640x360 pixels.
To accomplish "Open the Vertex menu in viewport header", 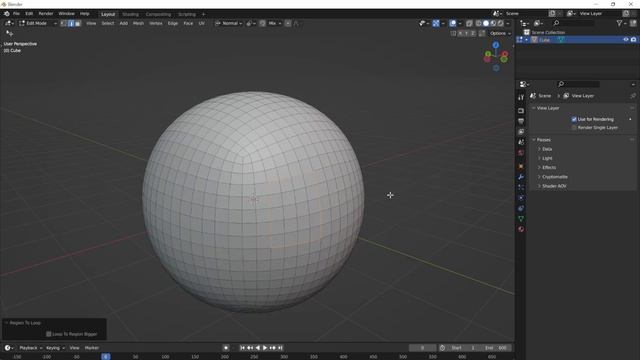I will pyautogui.click(x=156, y=23).
